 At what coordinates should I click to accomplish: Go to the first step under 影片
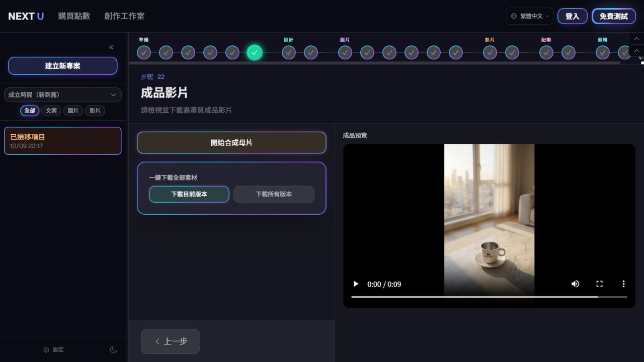[490, 52]
